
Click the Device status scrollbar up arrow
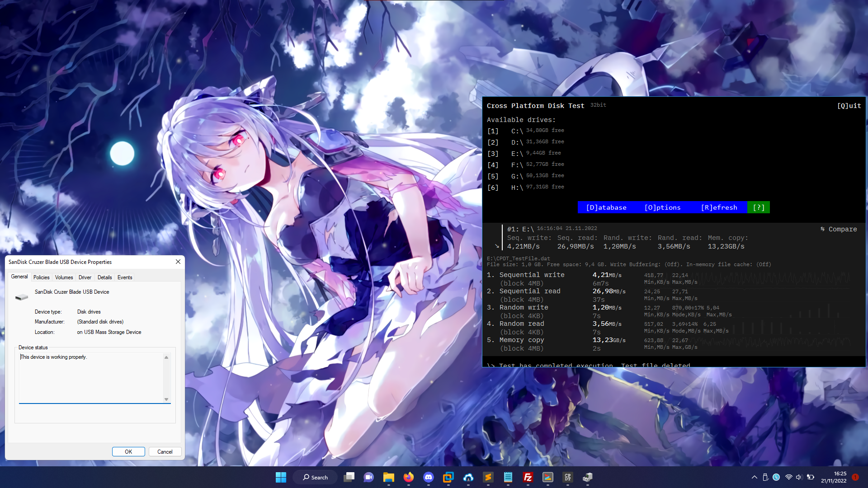pyautogui.click(x=166, y=357)
